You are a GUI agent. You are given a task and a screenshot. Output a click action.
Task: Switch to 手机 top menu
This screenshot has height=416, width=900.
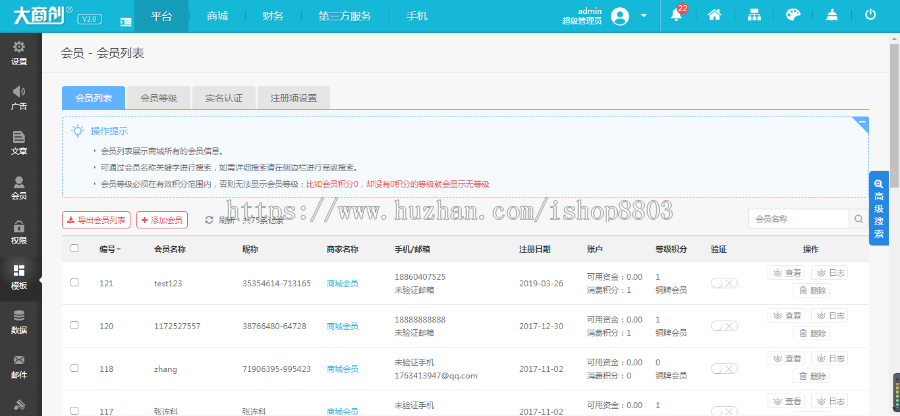pyautogui.click(x=417, y=16)
